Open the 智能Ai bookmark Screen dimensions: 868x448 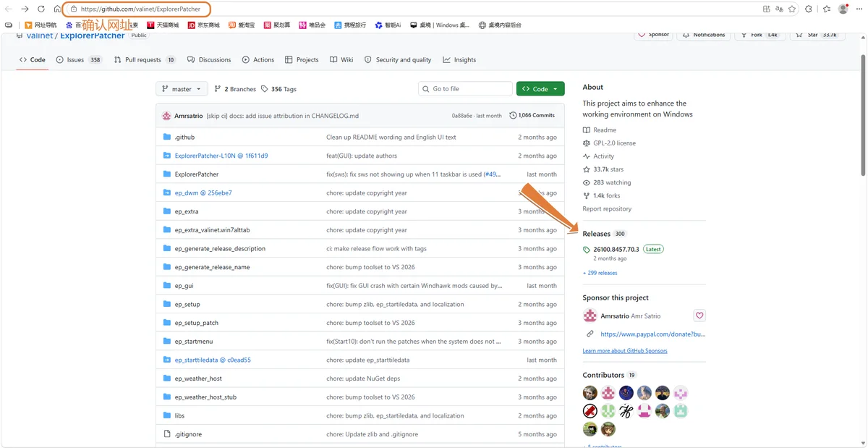(x=388, y=25)
